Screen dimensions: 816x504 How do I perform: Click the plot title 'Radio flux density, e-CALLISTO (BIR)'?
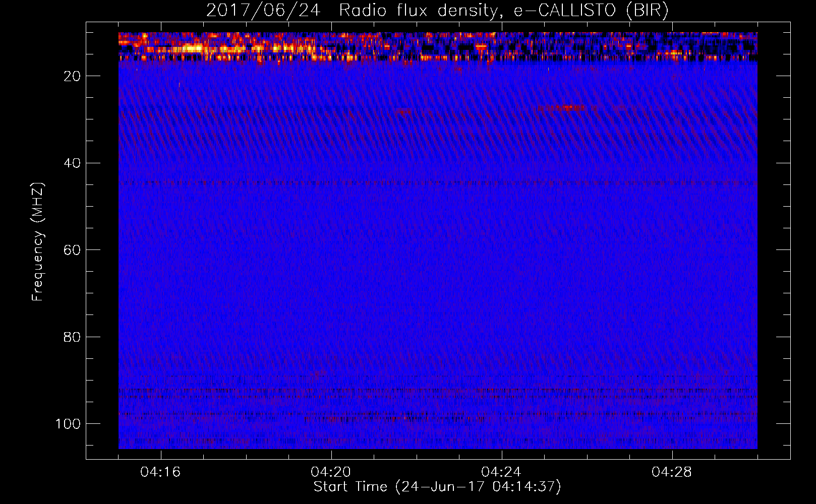[x=503, y=11]
